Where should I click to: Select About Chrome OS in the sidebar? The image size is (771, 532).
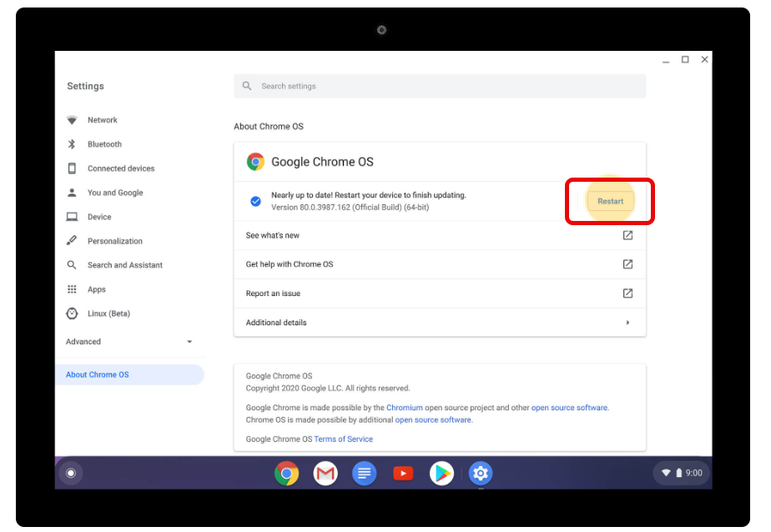tap(98, 374)
